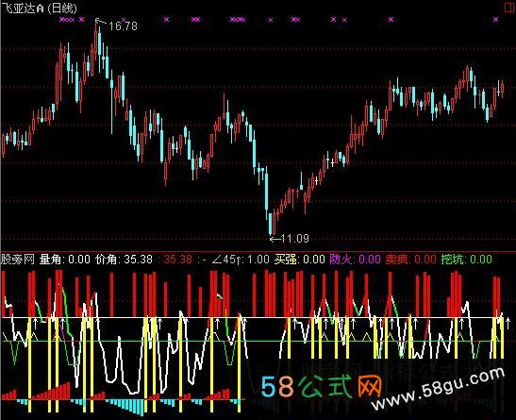Open the 飞亚达A stock title
Image resolution: width=516 pixels, height=420 pixels.
point(23,8)
